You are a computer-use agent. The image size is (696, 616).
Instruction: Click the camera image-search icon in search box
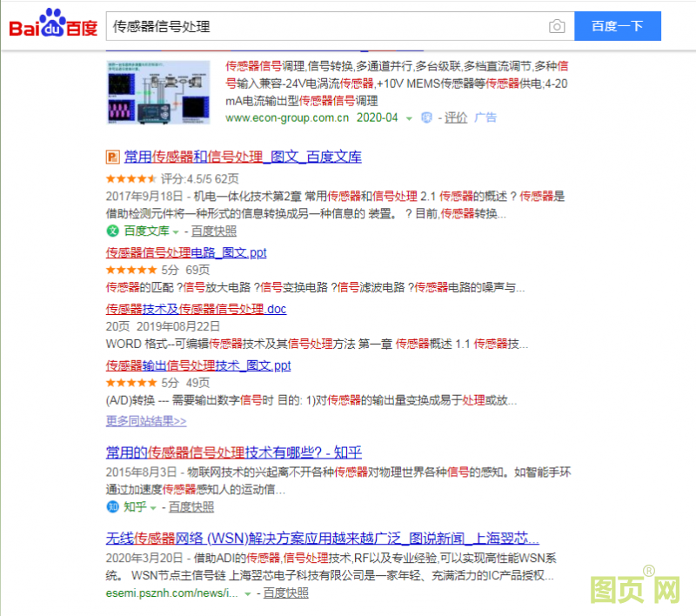[557, 26]
